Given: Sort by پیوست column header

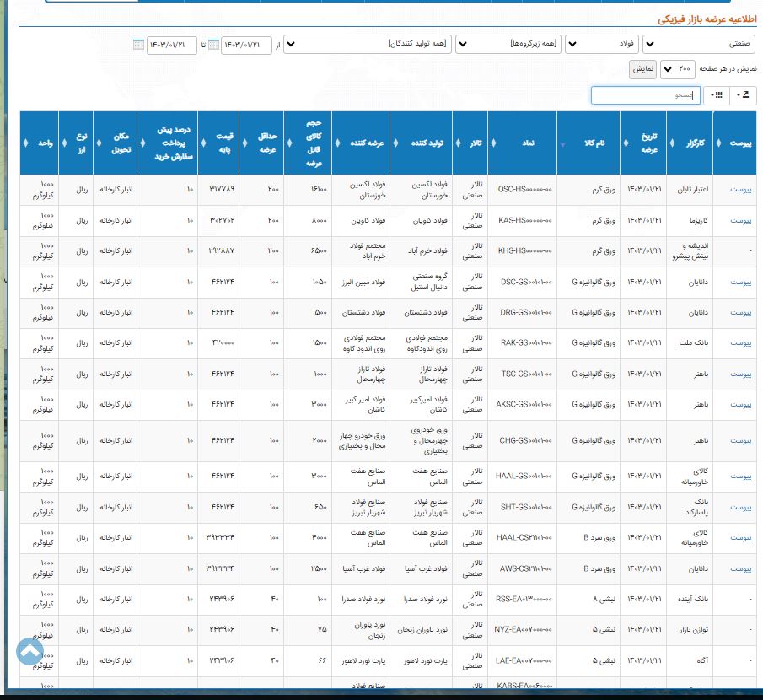Looking at the screenshot, I should (735, 143).
